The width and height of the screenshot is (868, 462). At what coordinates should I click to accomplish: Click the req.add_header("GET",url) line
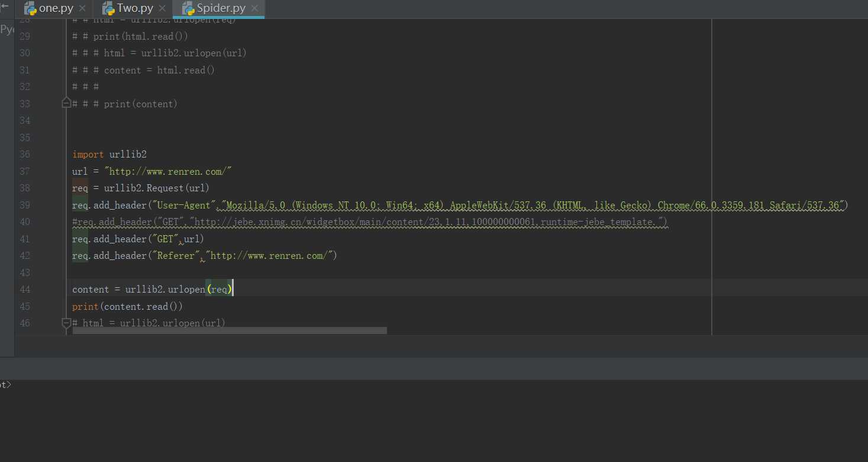(x=138, y=239)
